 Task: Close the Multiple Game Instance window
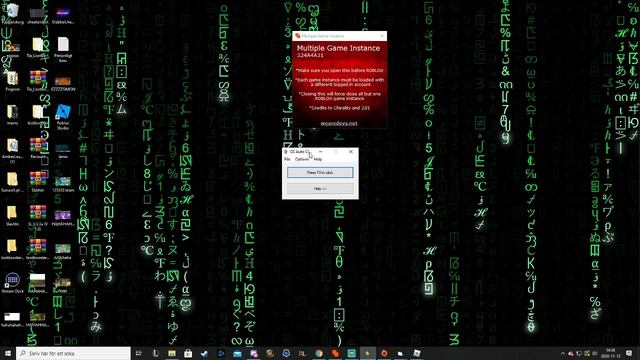point(382,36)
